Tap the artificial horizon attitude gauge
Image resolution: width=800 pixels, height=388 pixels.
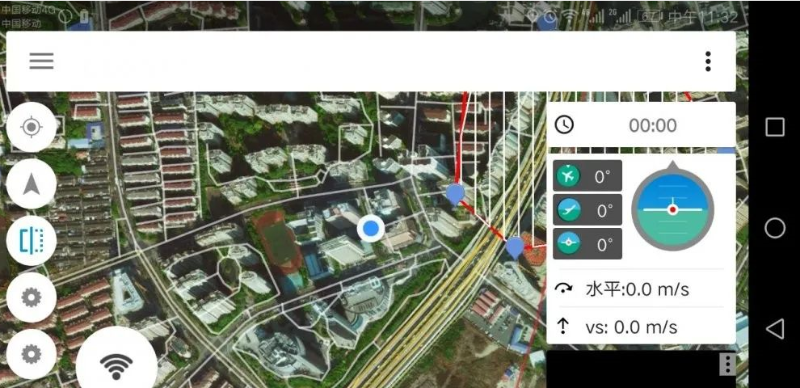672,209
